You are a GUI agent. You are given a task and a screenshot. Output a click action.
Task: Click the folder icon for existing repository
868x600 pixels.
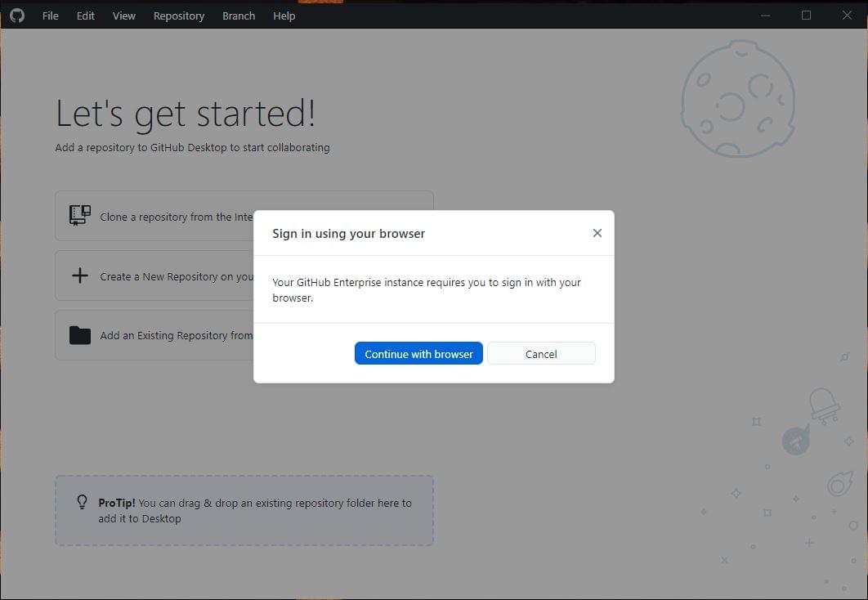[x=80, y=335]
